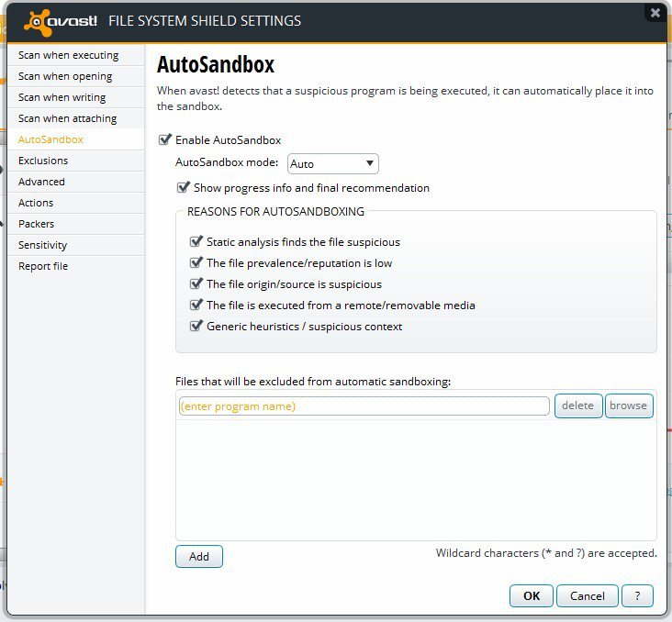Open the Scan when executing section
This screenshot has width=672, height=622.
click(x=76, y=55)
